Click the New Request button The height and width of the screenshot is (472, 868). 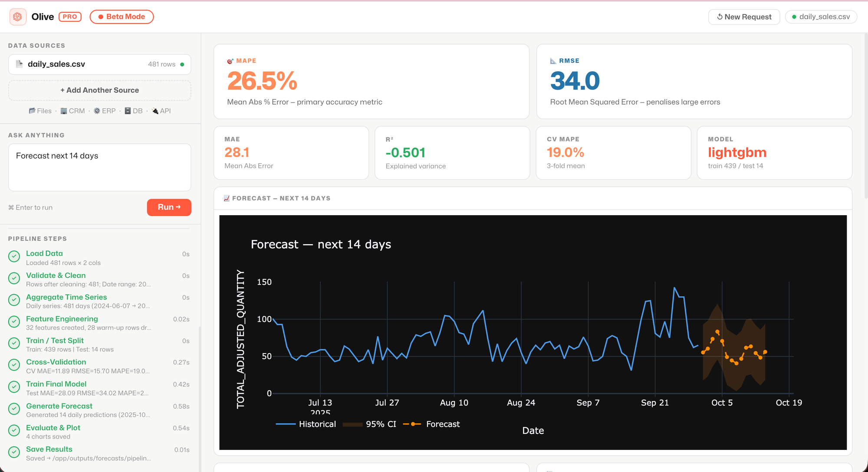click(744, 17)
